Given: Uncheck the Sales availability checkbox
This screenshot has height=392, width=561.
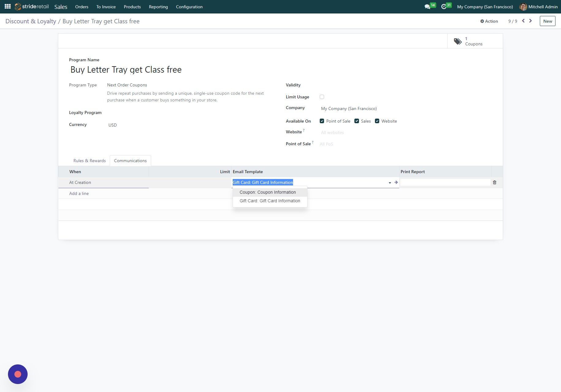Looking at the screenshot, I should coord(357,121).
